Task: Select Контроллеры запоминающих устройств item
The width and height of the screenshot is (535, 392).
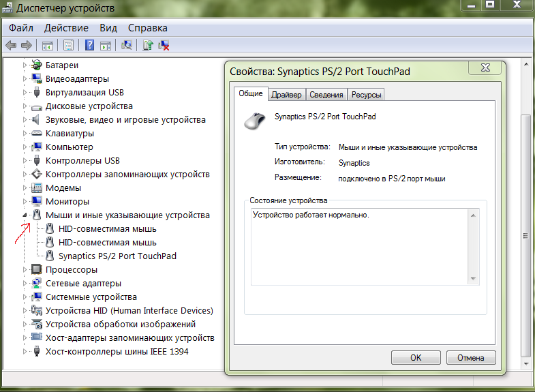Action: click(x=127, y=174)
